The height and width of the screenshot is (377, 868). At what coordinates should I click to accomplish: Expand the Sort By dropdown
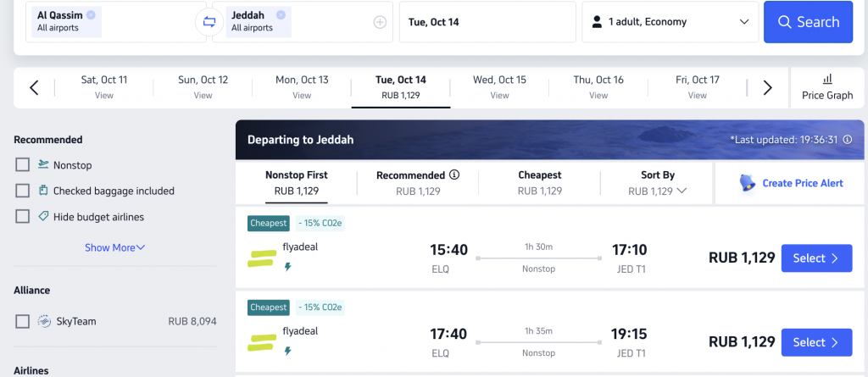point(657,183)
